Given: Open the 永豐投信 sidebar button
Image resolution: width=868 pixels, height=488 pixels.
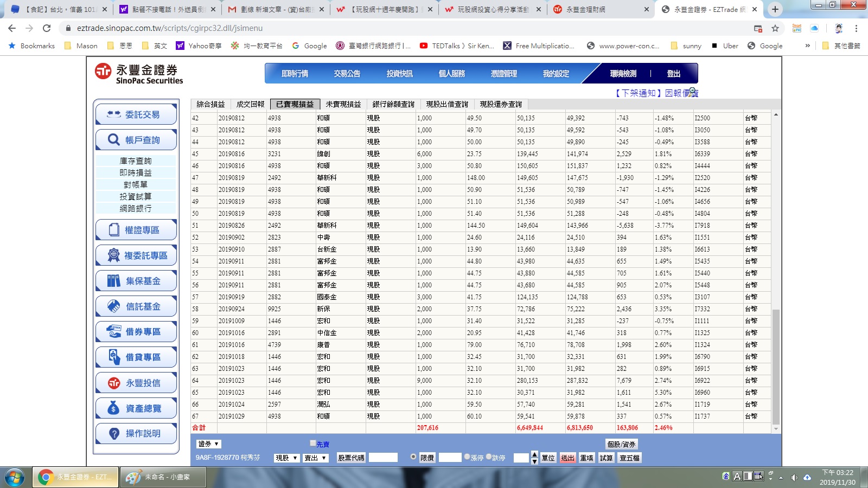Looking at the screenshot, I should click(x=136, y=383).
